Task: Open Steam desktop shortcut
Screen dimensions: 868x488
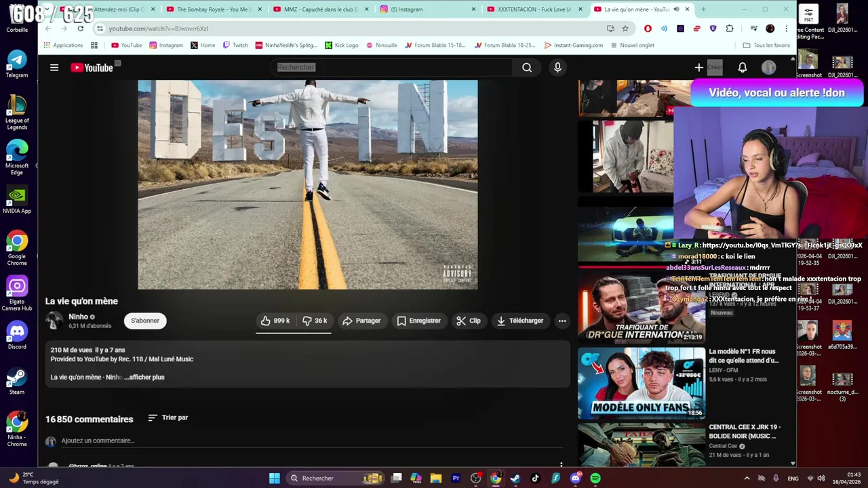Action: click(x=17, y=381)
